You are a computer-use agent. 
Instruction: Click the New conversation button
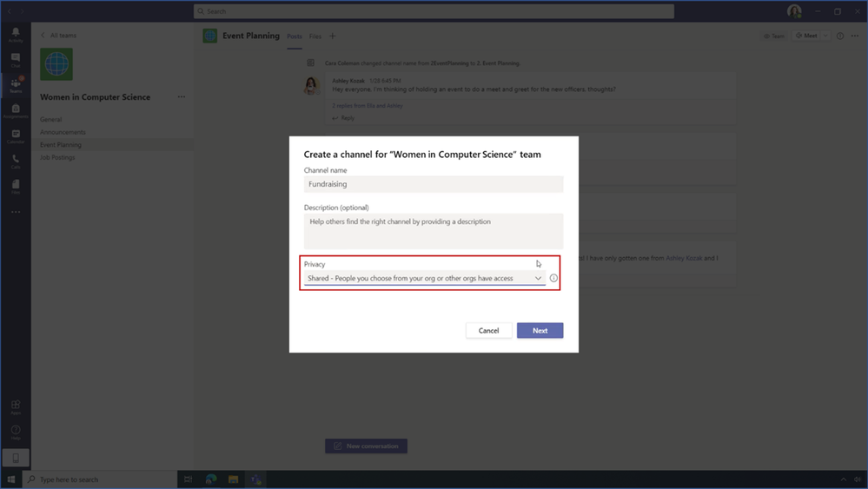(366, 446)
